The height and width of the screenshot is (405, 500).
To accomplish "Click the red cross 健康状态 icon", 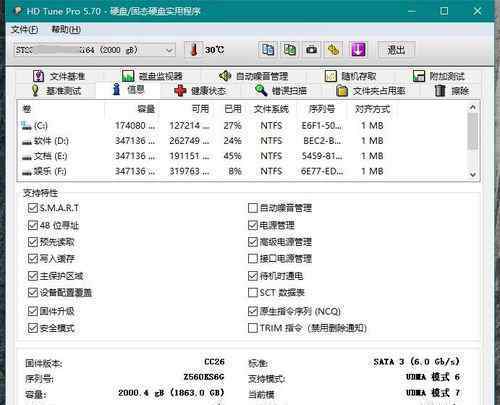I will [x=180, y=91].
